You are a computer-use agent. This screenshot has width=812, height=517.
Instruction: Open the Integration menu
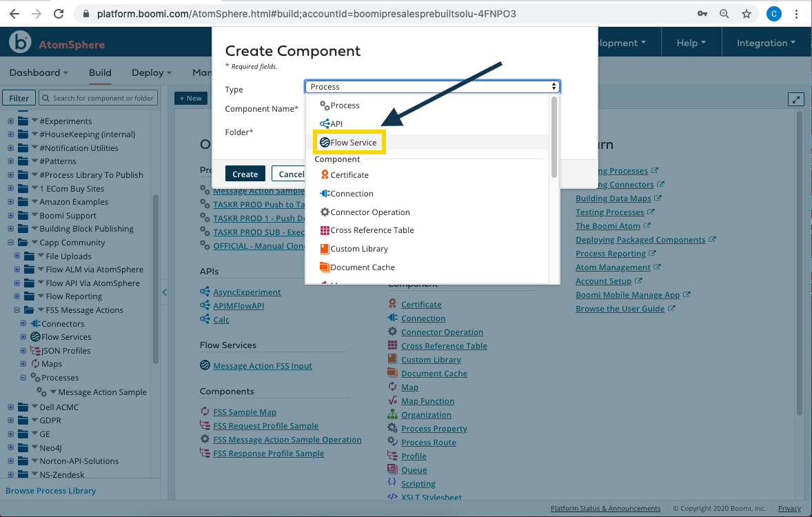[766, 43]
